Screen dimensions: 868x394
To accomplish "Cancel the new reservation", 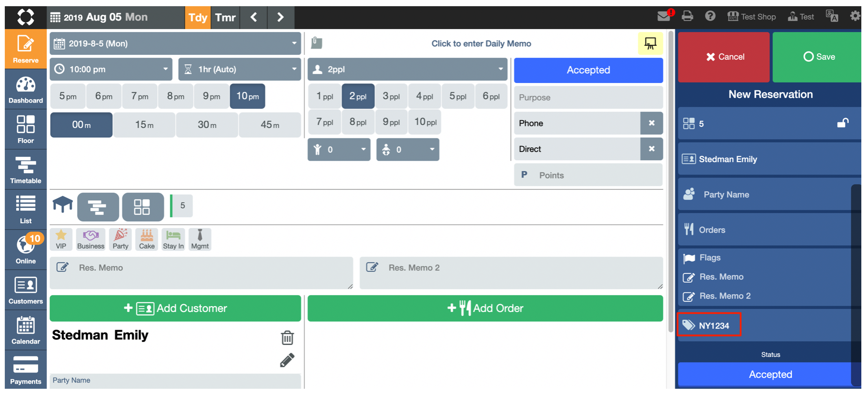I will tap(724, 57).
